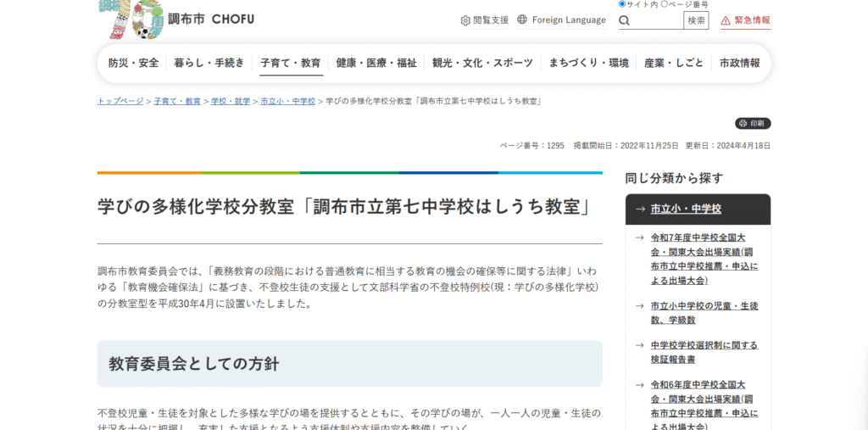
Task: Click the arrow icon beside 中学校学校選択制に関する検証報告書
Action: [639, 345]
